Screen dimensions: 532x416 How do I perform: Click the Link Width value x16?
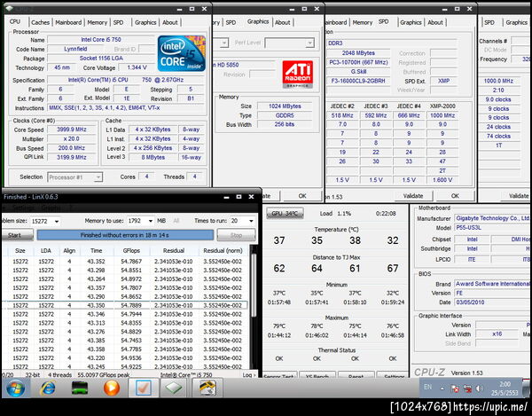point(497,334)
